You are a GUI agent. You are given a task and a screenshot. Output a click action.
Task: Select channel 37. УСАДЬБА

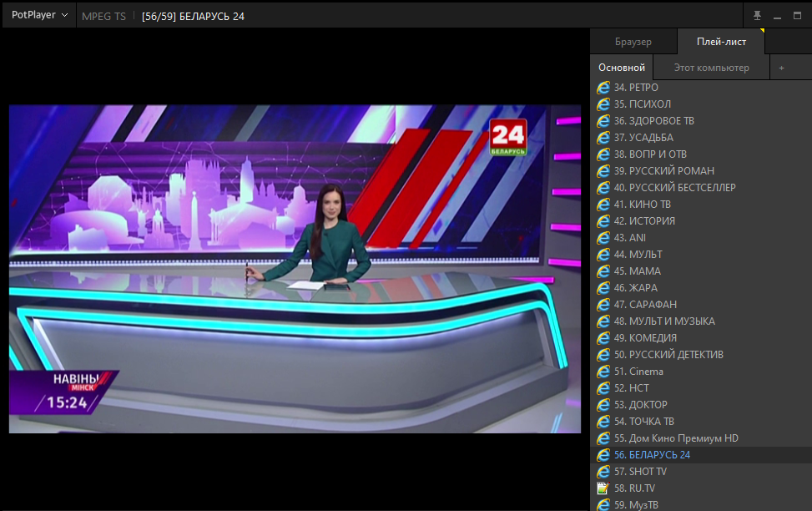[x=701, y=137]
